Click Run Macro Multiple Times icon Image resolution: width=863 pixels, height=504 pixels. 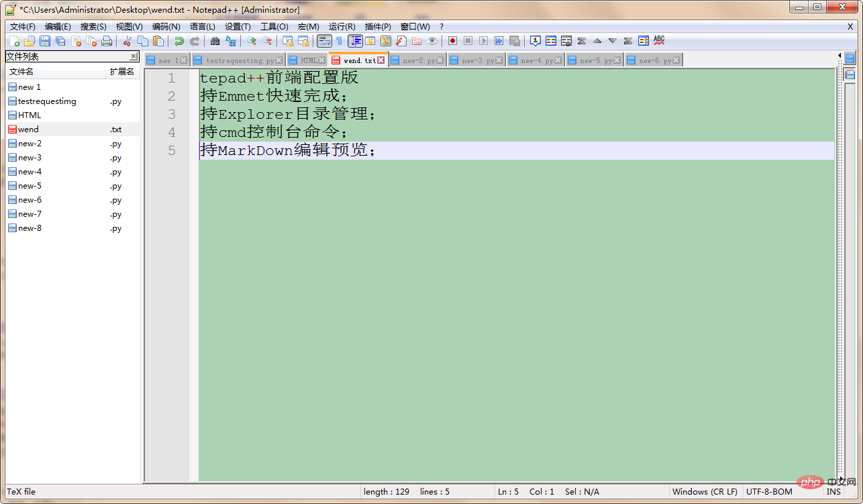(499, 41)
